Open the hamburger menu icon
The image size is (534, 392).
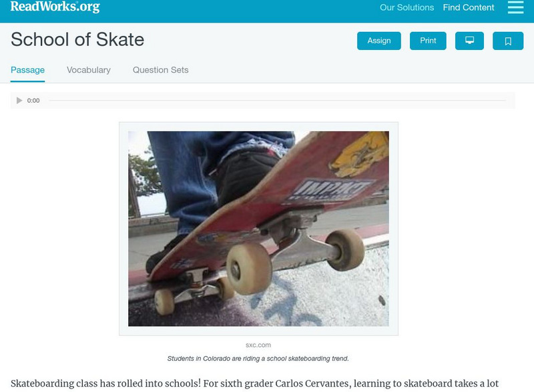(x=515, y=7)
